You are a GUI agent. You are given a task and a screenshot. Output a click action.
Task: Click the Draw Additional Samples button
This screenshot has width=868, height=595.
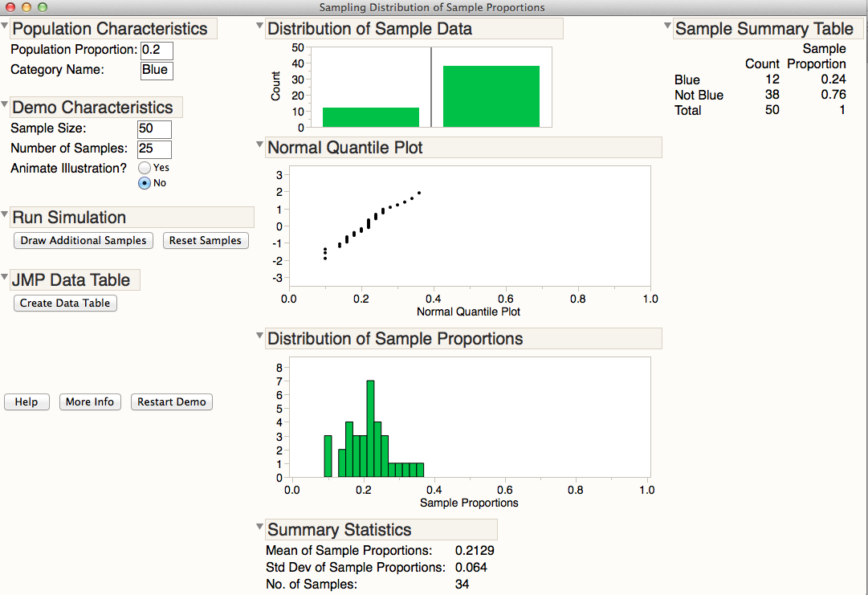pos(83,240)
